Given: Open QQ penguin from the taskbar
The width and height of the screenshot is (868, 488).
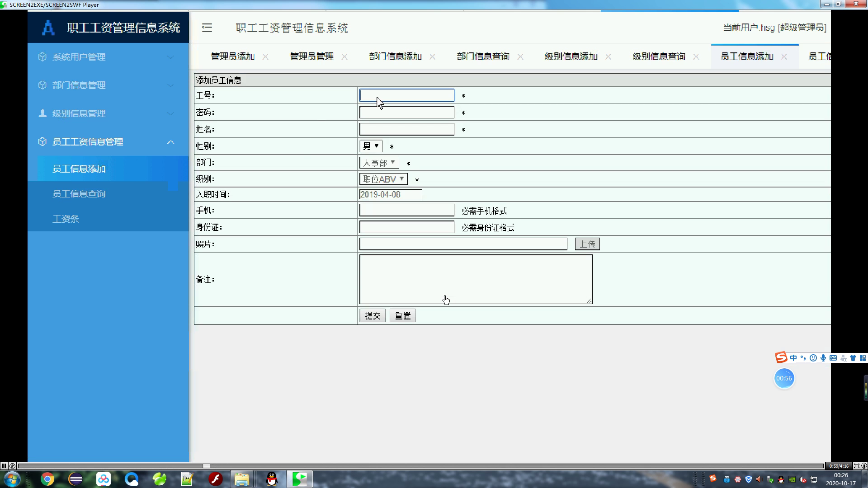Looking at the screenshot, I should click(272, 479).
